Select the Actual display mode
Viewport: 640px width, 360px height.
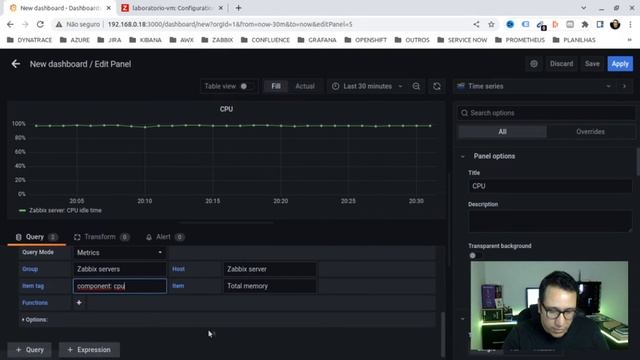click(305, 86)
